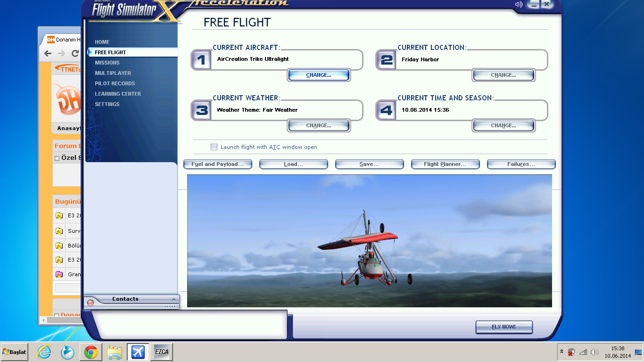Click the Başlat start button
Viewport: 644px width, 362px height.
(14, 352)
